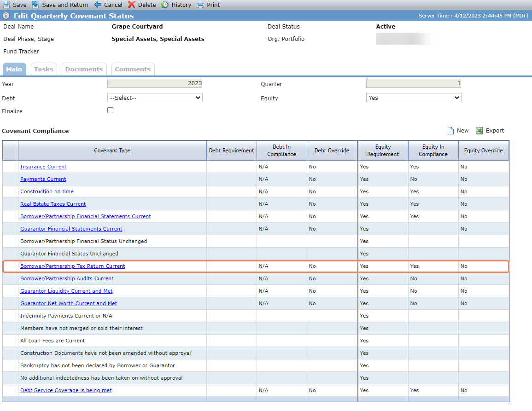The width and height of the screenshot is (532, 411).
Task: Click Borrower/Partnership Financial Status Unchanged row text
Action: pyautogui.click(x=83, y=241)
